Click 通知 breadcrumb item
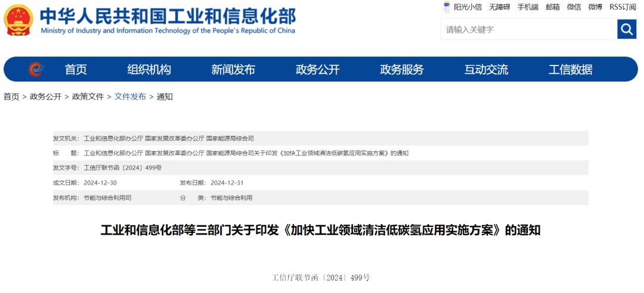Viewport: 644px width, 293px height. pos(165,97)
